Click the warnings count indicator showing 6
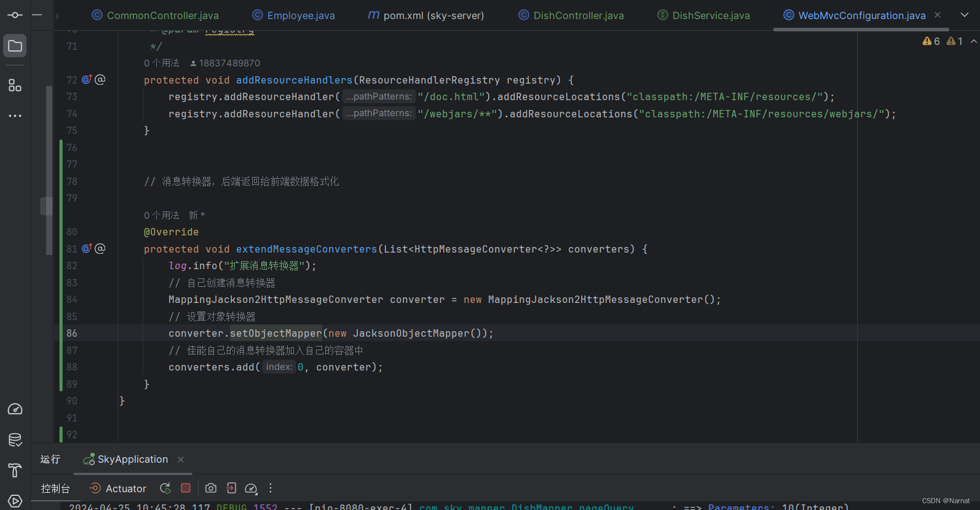The height and width of the screenshot is (510, 980). (931, 41)
